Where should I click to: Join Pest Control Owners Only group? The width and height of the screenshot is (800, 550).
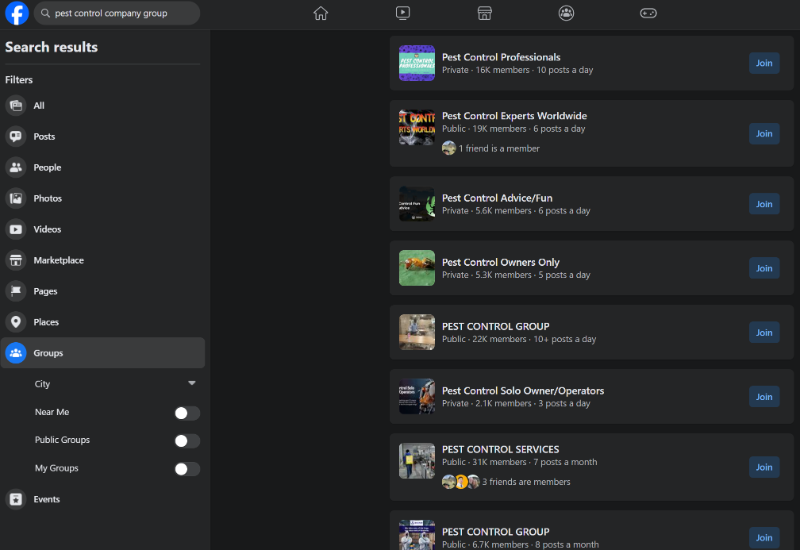coord(764,268)
